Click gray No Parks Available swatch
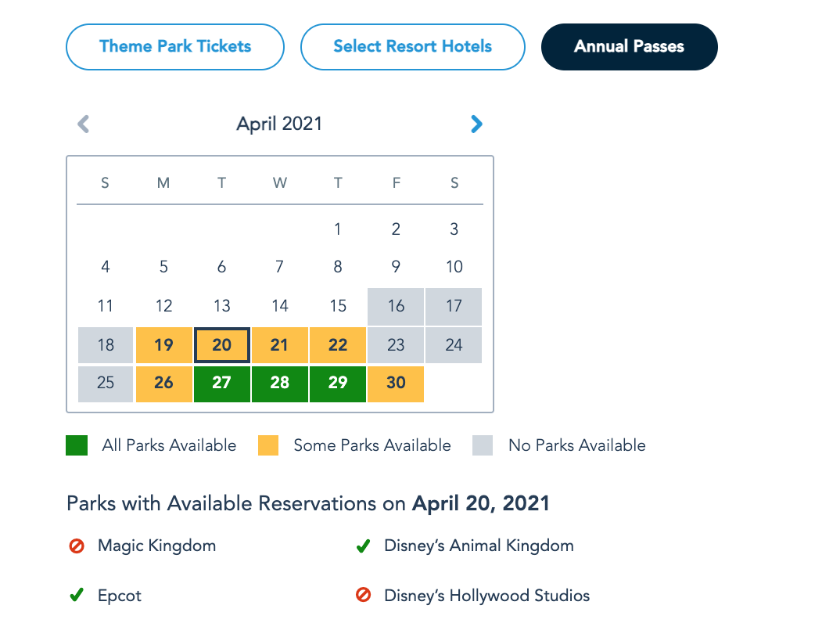The height and width of the screenshot is (634, 840). 483,445
